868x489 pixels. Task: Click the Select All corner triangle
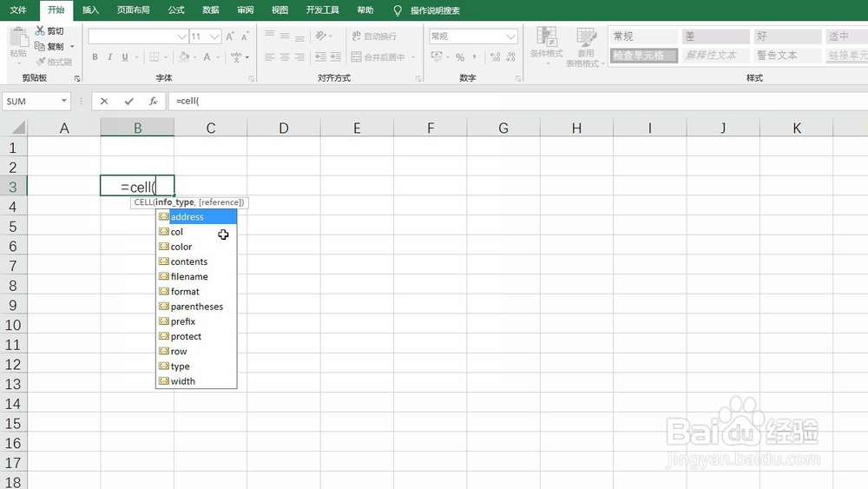[17, 128]
